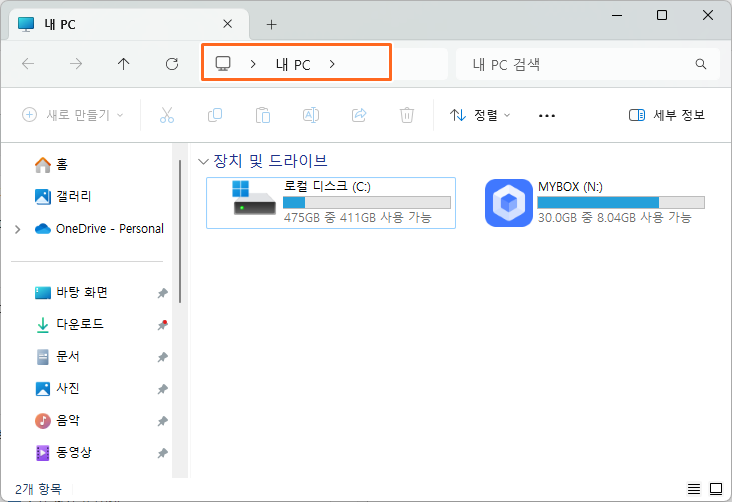Go back with the left arrow button
The width and height of the screenshot is (732, 502).
coord(28,64)
